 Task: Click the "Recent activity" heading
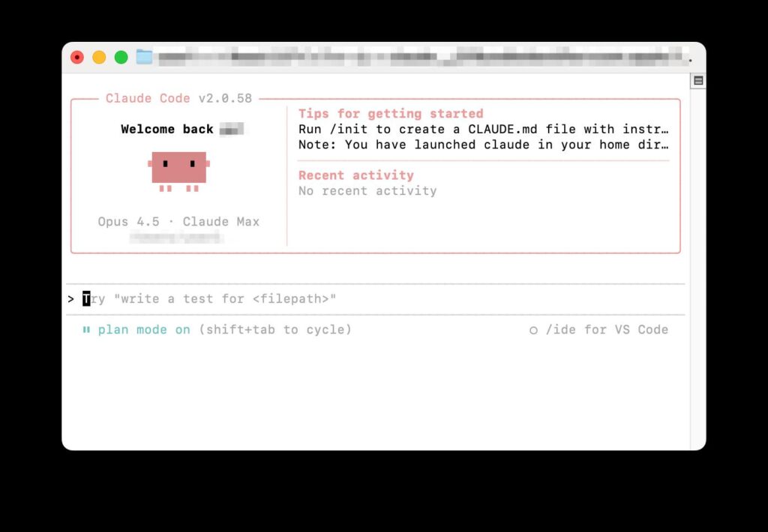(x=355, y=175)
